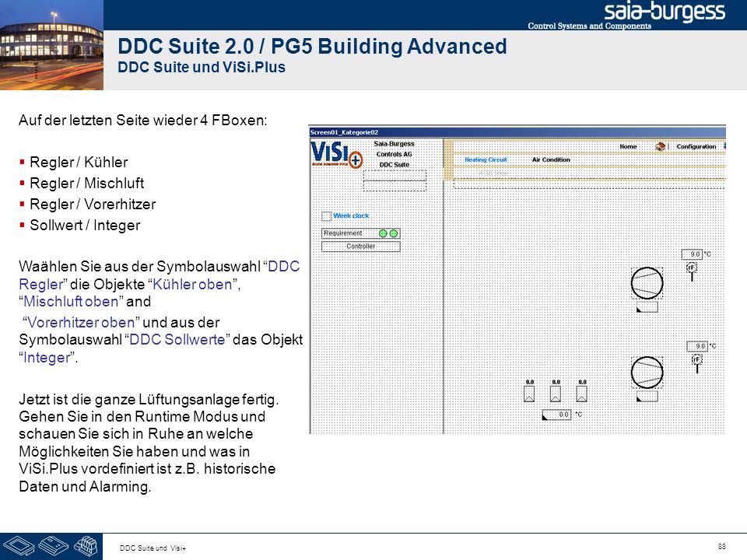The height and width of the screenshot is (560, 747).
Task: Click the 'DDC Suite und Visi+' footer text
Action: coord(153,548)
